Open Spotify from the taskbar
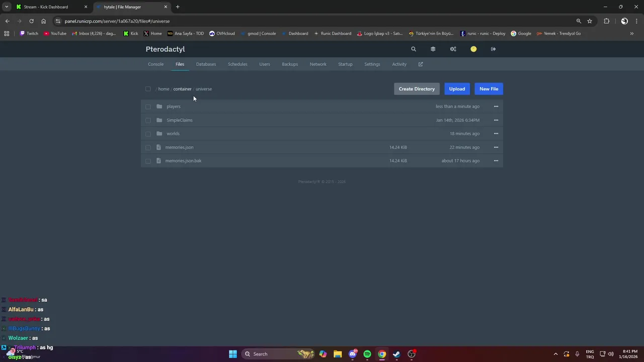 [x=367, y=354]
